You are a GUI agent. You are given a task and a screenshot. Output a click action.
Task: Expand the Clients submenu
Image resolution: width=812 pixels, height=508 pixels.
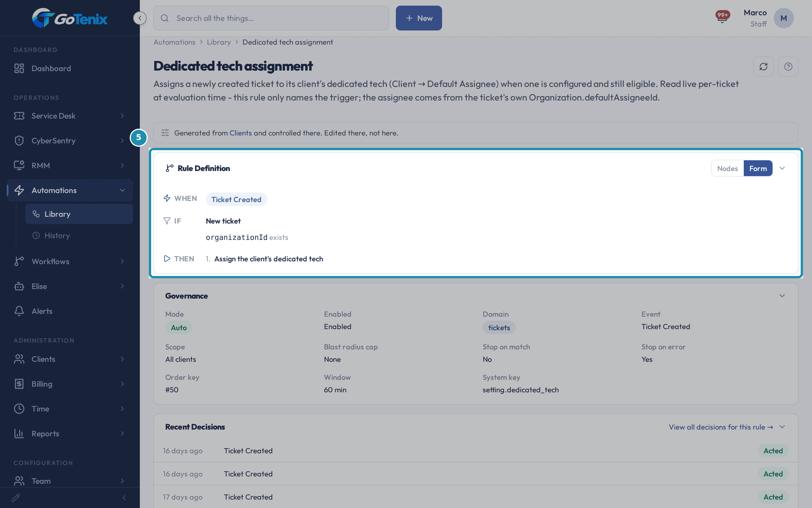122,359
